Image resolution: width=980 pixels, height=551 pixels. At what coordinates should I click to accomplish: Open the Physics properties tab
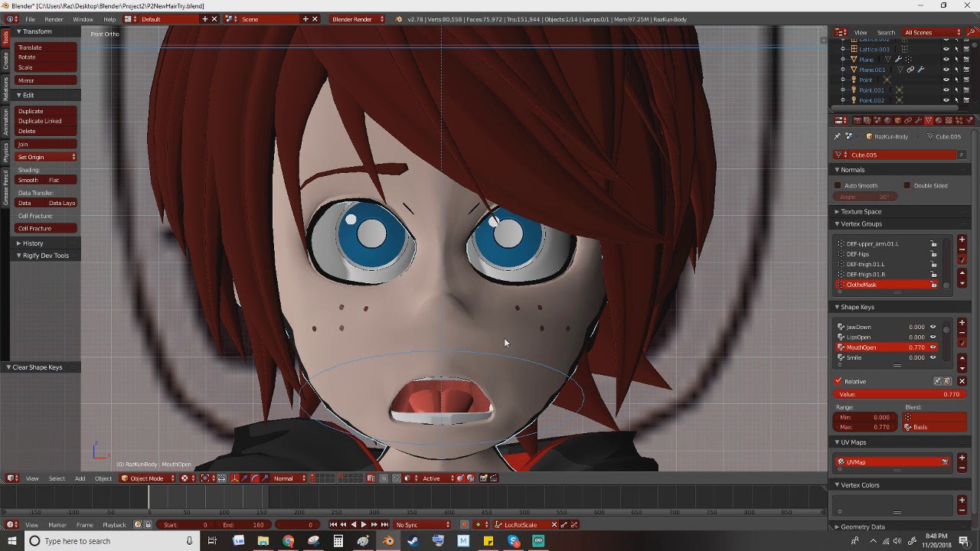[969, 120]
